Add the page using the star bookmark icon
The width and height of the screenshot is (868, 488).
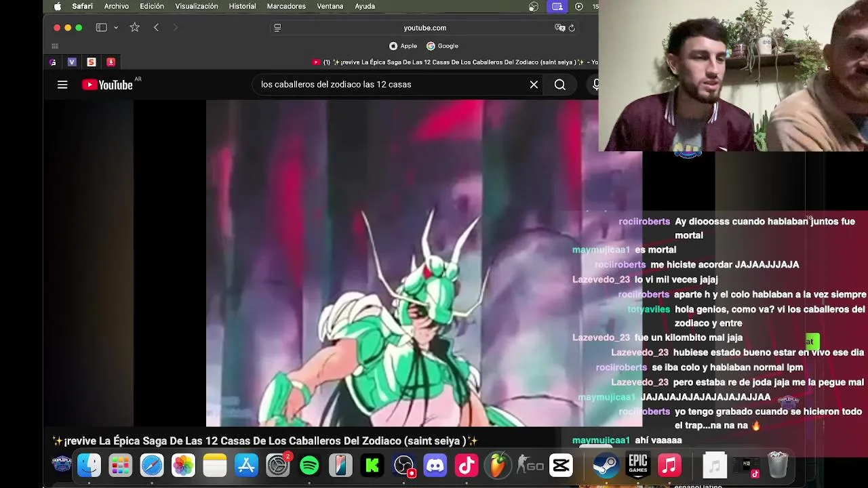[134, 28]
